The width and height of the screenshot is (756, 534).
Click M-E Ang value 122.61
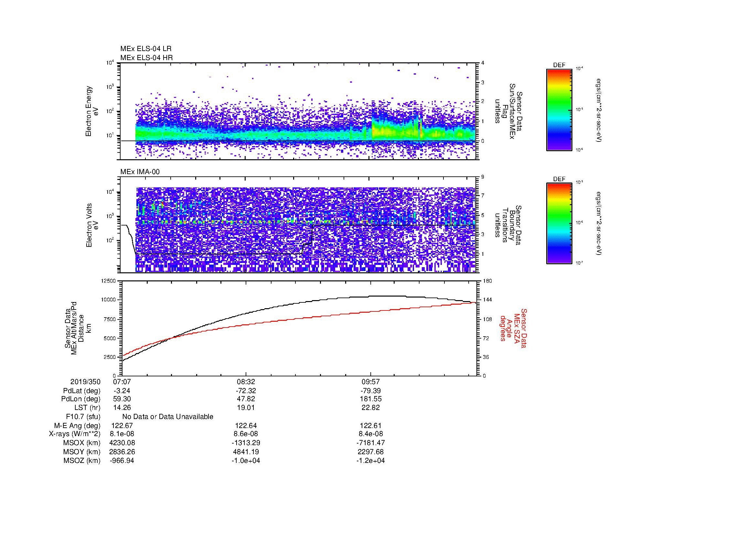(x=371, y=425)
